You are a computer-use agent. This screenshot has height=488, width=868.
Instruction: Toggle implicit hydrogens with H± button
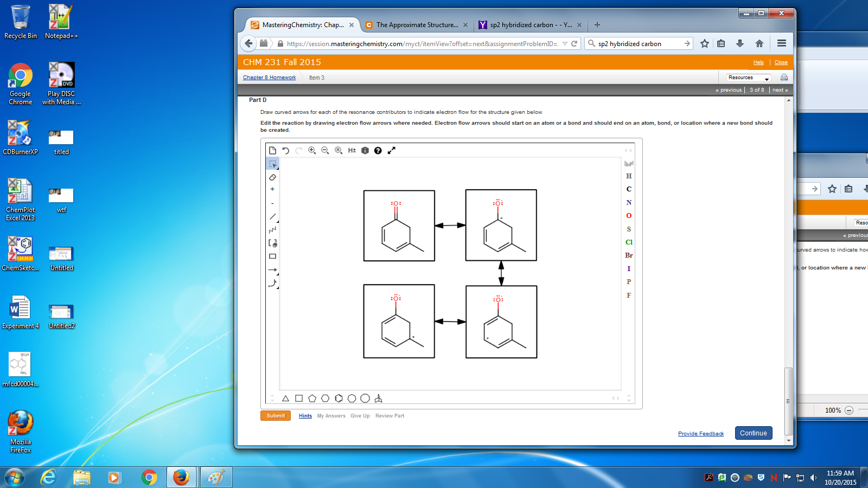coord(351,150)
